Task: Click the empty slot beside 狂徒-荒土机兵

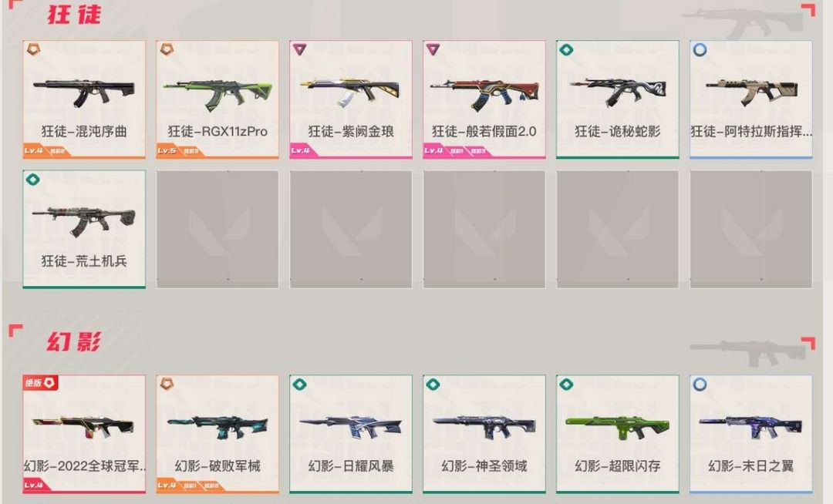Action: coord(218,229)
